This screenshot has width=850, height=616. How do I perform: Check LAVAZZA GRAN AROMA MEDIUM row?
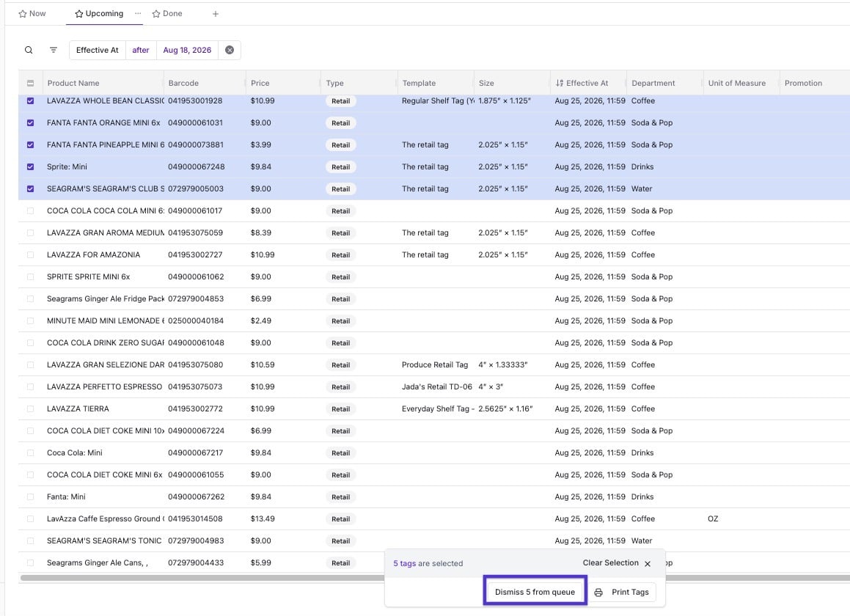click(30, 232)
